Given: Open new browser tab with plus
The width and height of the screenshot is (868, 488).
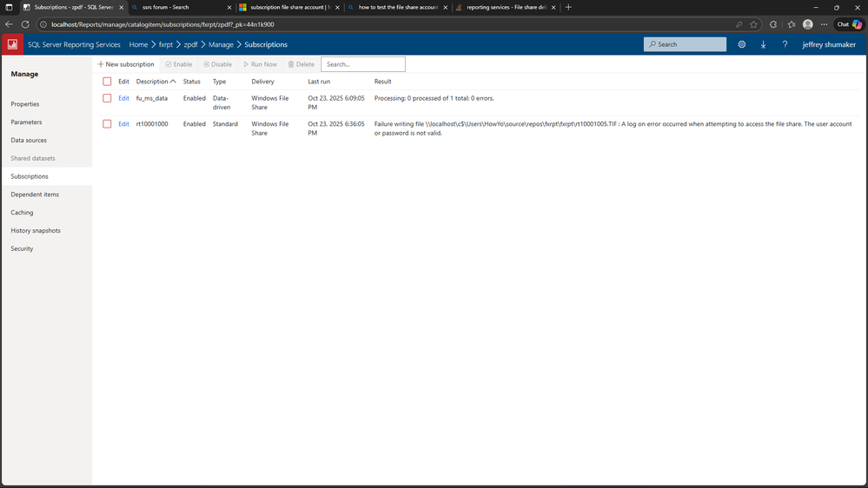Looking at the screenshot, I should (568, 7).
